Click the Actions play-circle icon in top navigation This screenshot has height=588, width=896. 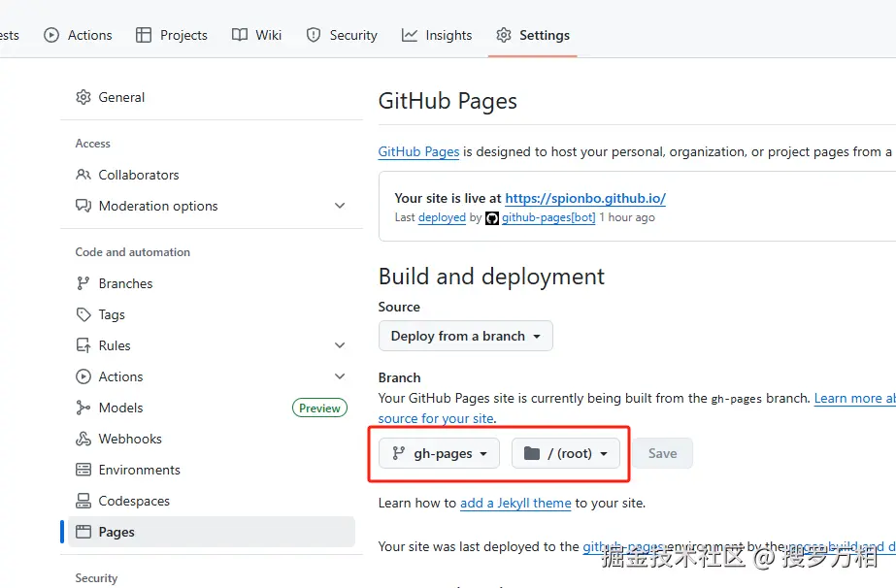coord(51,35)
